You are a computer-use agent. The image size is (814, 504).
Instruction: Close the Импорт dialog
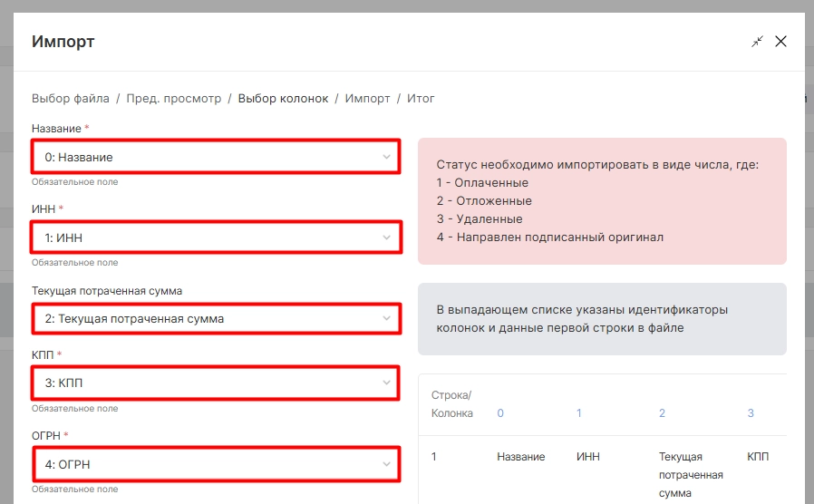pyautogui.click(x=780, y=42)
